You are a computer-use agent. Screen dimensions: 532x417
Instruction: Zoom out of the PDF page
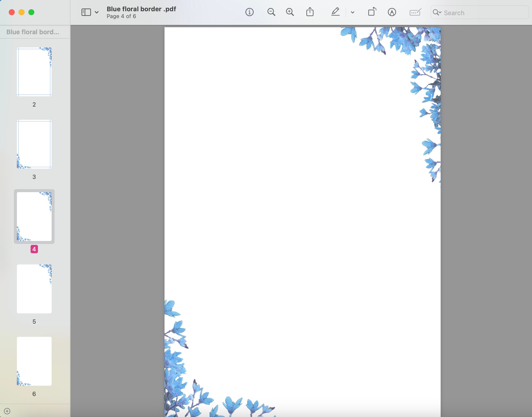click(x=271, y=12)
